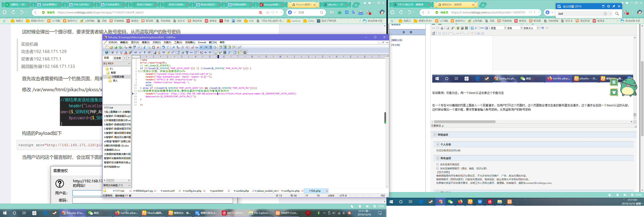Click the spell check ABC icon
644x217 pixels.
pyautogui.click(x=134, y=47)
